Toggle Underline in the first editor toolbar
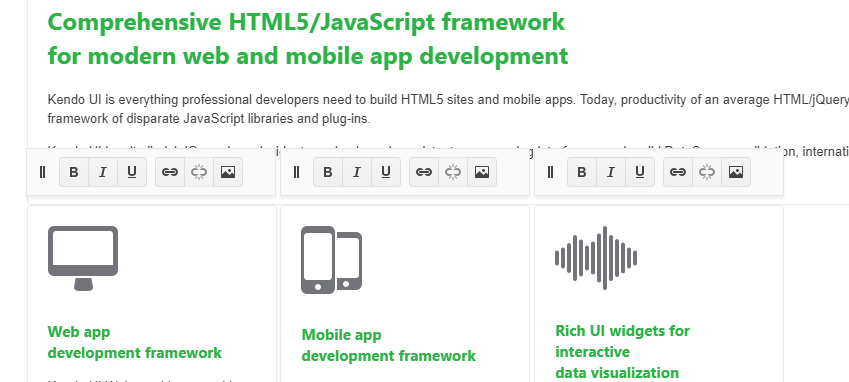The width and height of the screenshot is (849, 382). coord(132,172)
